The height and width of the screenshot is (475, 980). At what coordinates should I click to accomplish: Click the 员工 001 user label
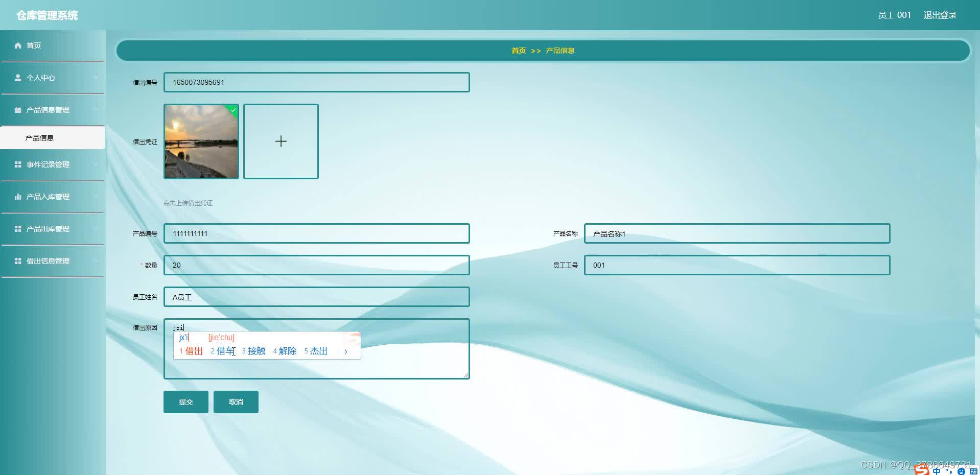(894, 15)
